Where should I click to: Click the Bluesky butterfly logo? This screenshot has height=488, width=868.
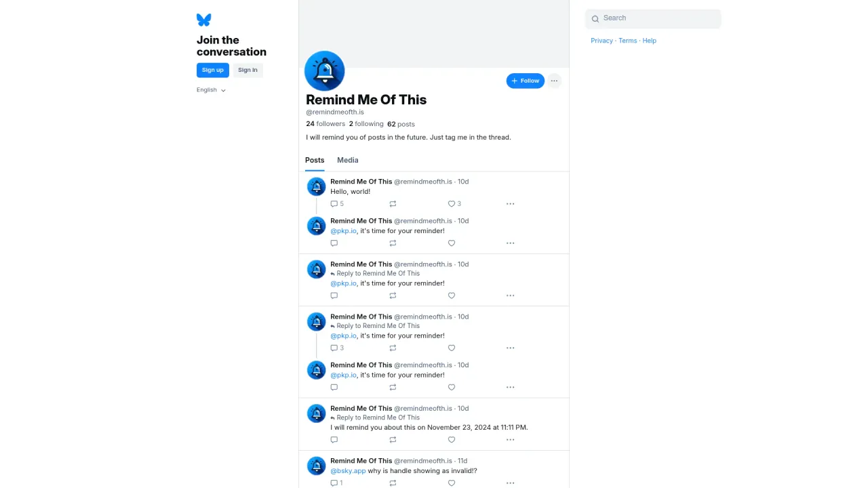[x=203, y=20]
